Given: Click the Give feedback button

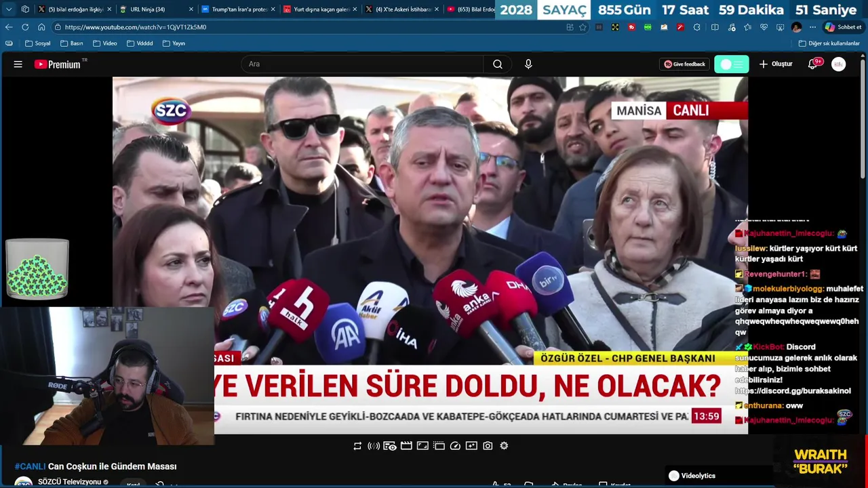Looking at the screenshot, I should [684, 64].
